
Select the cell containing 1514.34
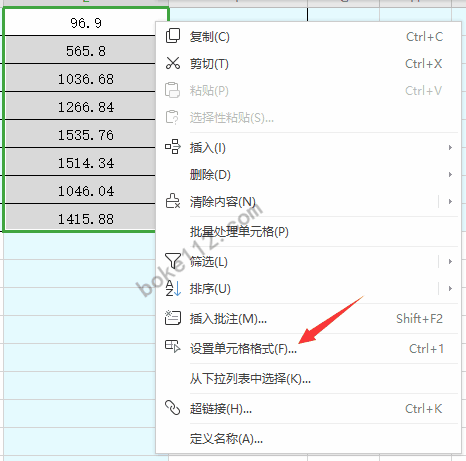[80, 162]
